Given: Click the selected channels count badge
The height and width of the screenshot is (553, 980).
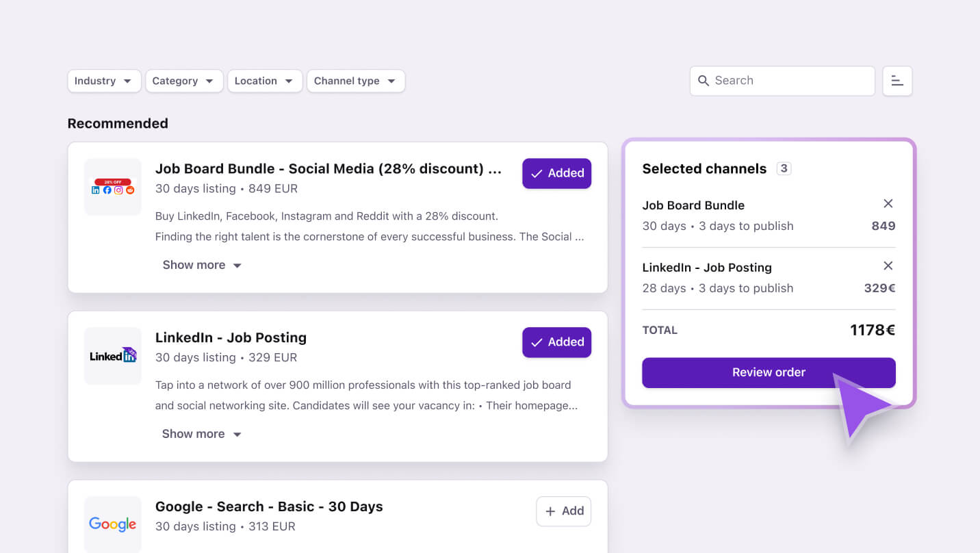Looking at the screenshot, I should click(x=784, y=168).
